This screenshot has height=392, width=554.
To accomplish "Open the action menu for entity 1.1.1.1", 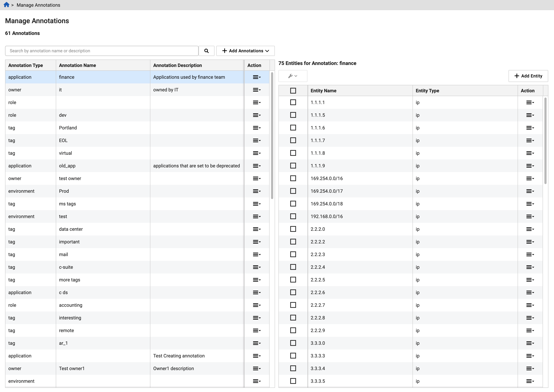I will click(530, 102).
